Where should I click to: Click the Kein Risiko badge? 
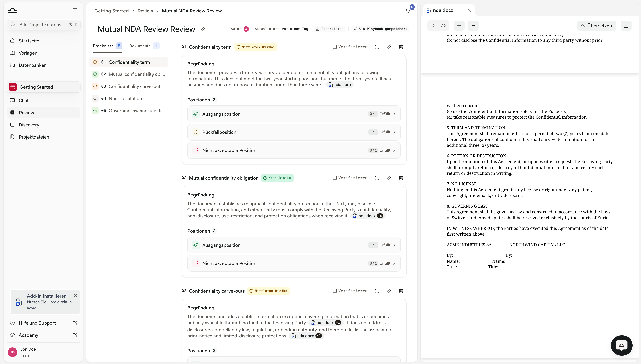click(277, 178)
